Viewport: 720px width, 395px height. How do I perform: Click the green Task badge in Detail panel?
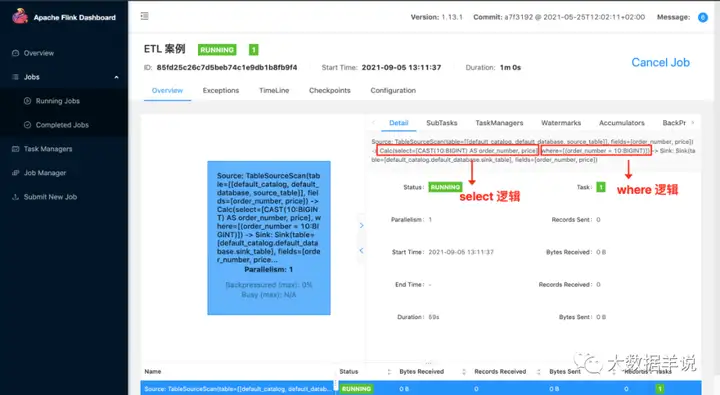[x=601, y=187]
